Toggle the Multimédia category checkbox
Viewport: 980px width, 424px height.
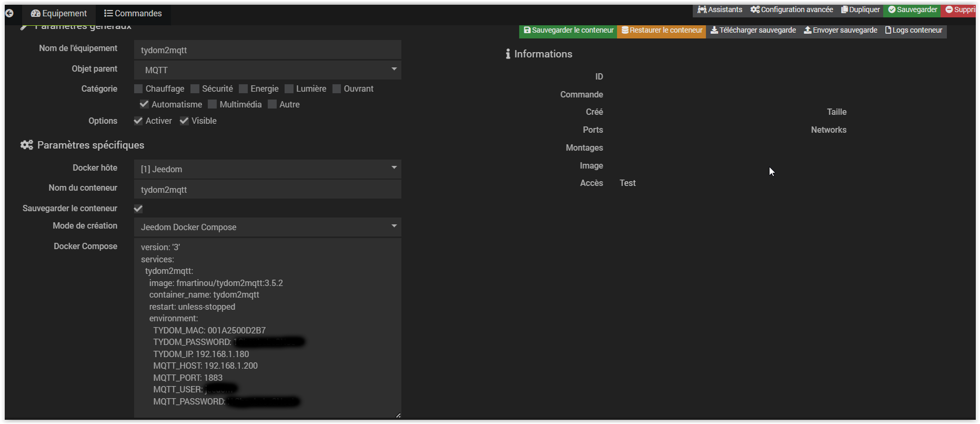[x=212, y=104]
